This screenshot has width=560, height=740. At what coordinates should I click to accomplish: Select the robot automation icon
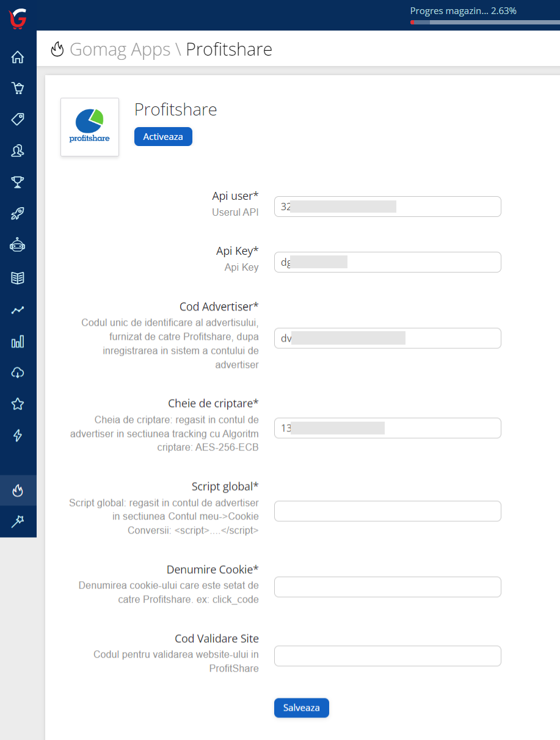(18, 245)
